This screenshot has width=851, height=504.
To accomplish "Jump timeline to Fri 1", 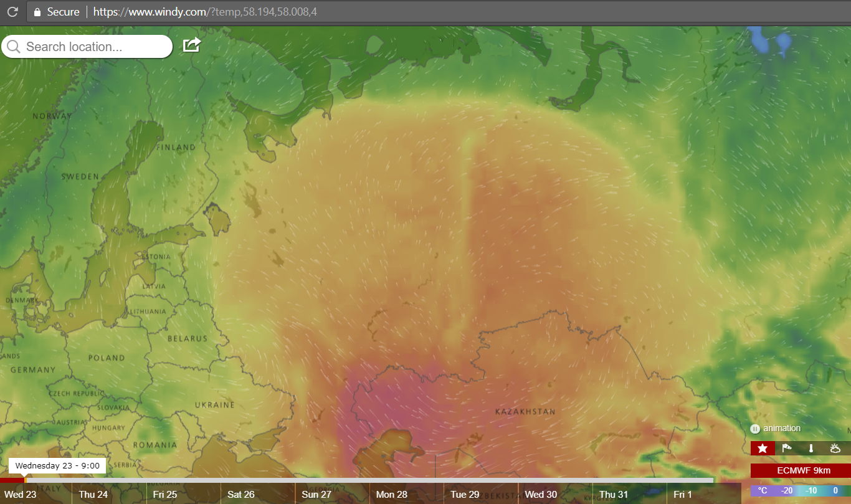I will [x=683, y=495].
